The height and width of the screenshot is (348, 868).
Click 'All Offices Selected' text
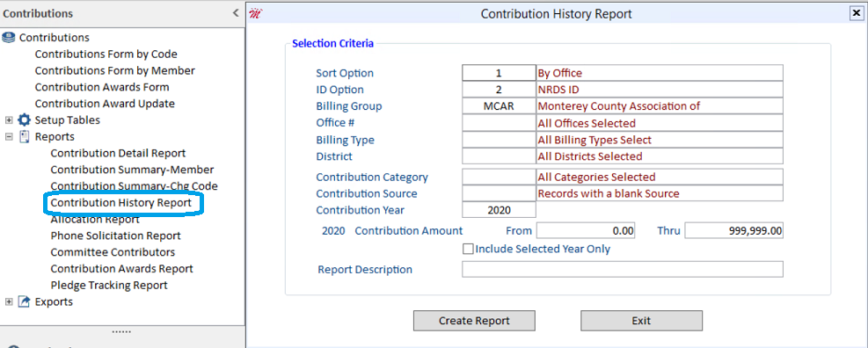587,123
